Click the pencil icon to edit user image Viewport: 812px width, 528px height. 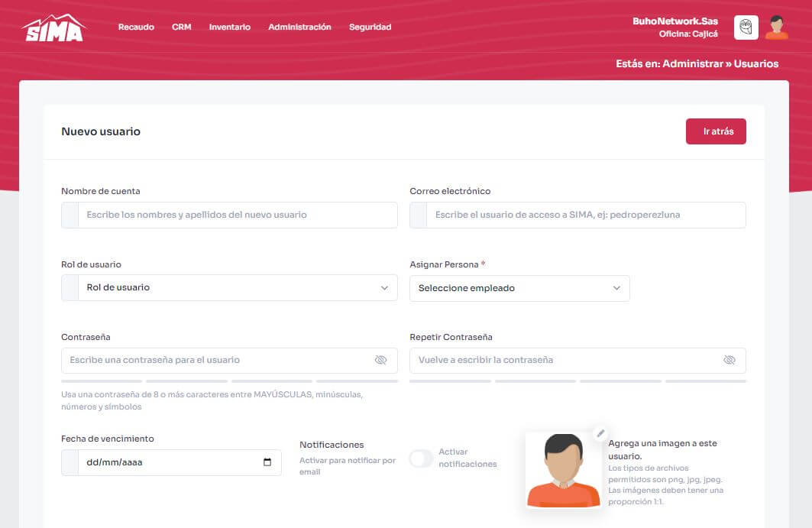tap(600, 433)
